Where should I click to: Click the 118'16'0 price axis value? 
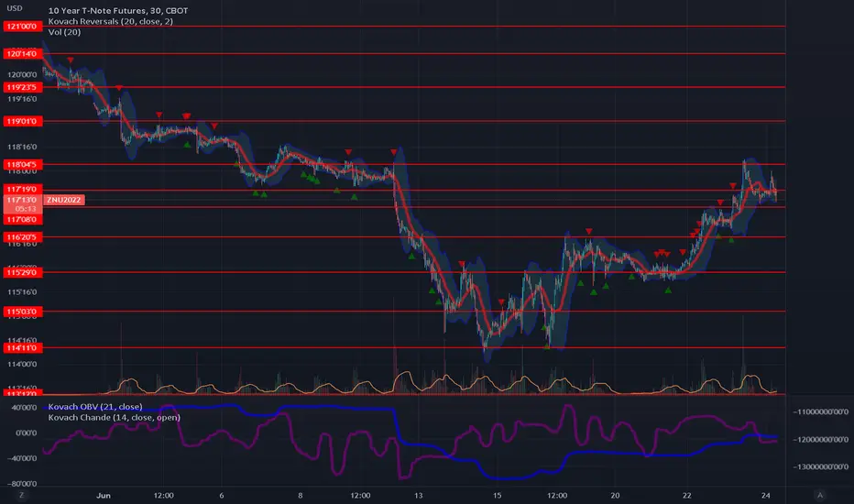click(22, 147)
